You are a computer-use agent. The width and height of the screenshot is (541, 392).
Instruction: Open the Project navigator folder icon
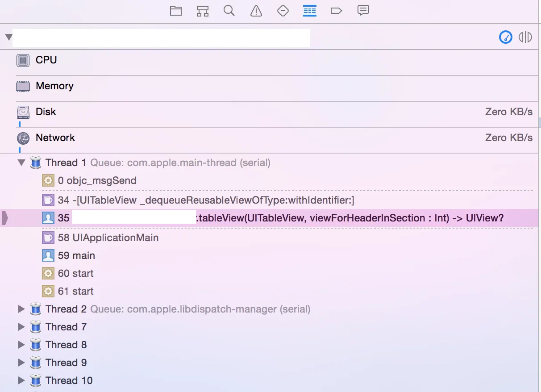(x=176, y=11)
